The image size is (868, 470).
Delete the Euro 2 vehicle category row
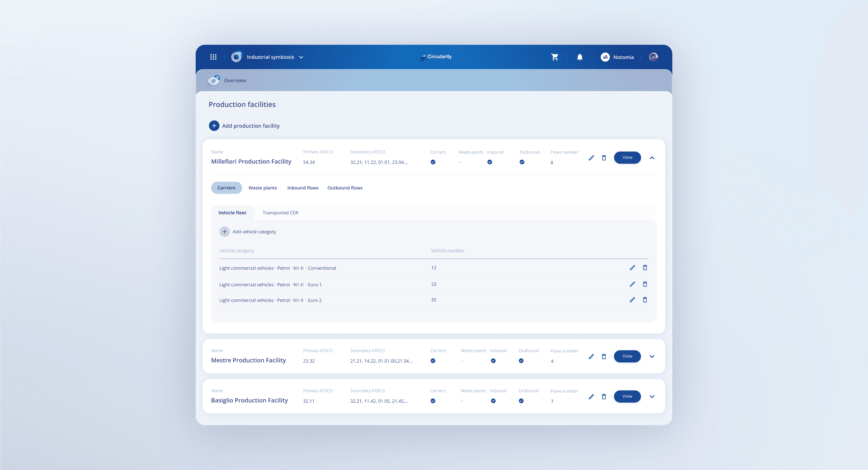[645, 299]
